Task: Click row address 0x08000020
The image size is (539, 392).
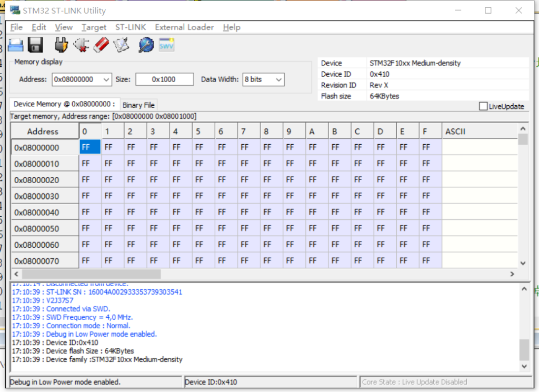Action: click(45, 180)
